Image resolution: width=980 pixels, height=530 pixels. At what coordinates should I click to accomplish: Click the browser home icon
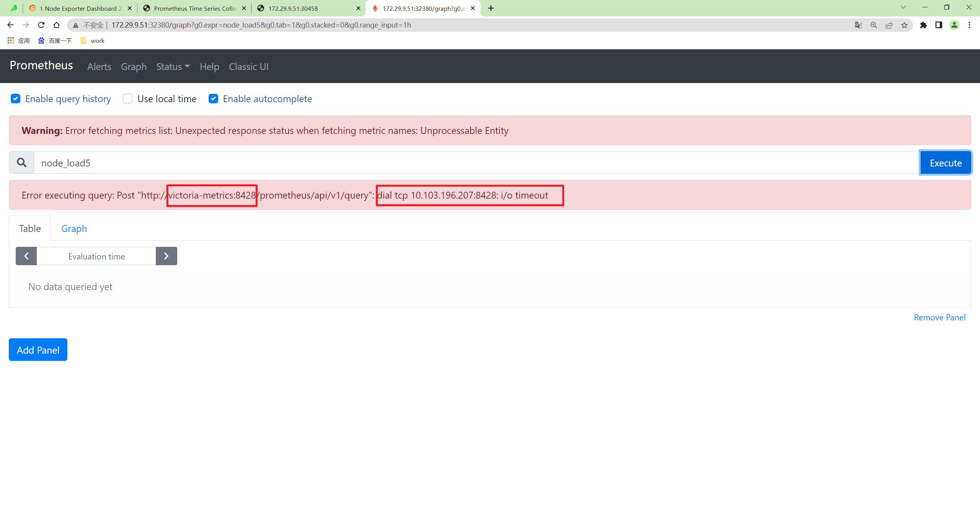(x=56, y=25)
